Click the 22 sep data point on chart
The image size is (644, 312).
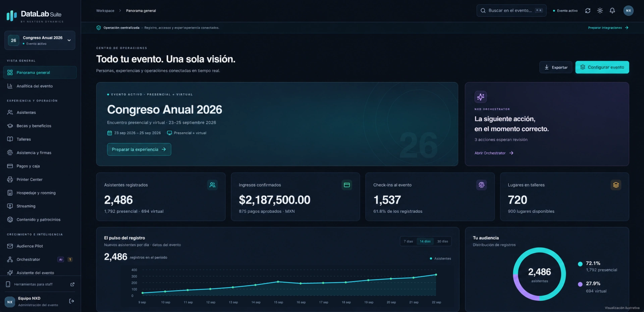point(436,274)
